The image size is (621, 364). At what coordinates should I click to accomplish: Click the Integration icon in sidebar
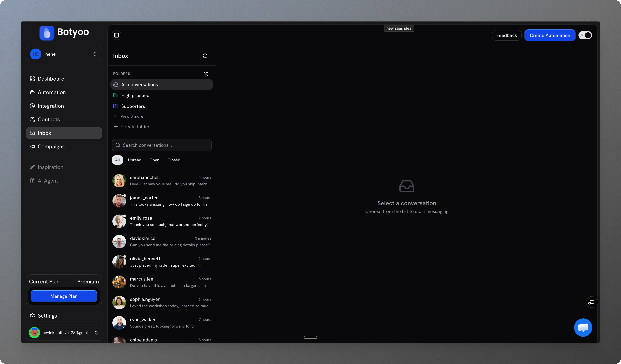pyautogui.click(x=32, y=106)
